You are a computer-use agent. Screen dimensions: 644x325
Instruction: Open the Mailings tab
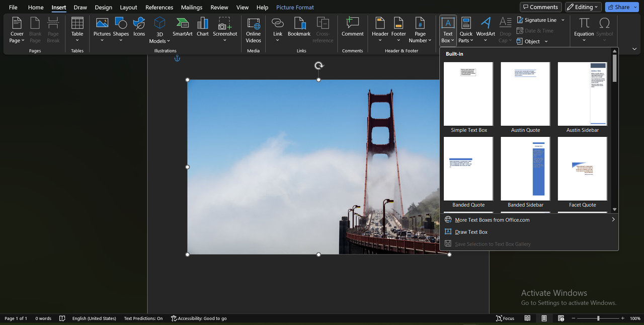[x=192, y=8]
